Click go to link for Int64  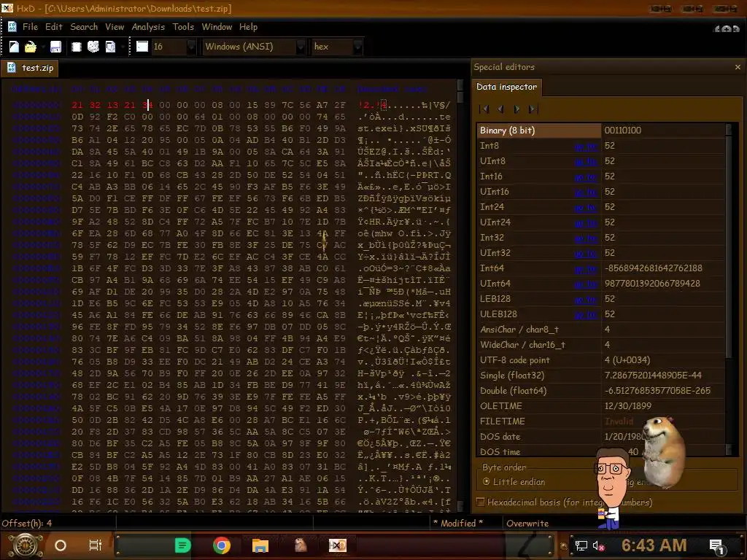586,268
